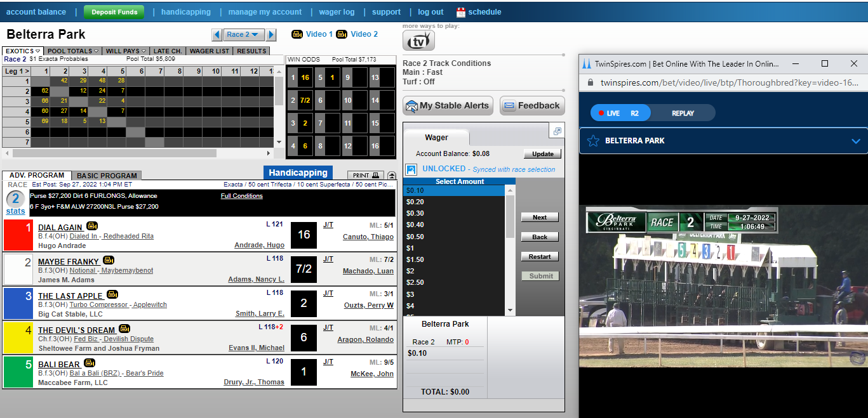Click Update next to Account Balance
Image resolution: width=868 pixels, height=418 pixels.
[x=543, y=154]
